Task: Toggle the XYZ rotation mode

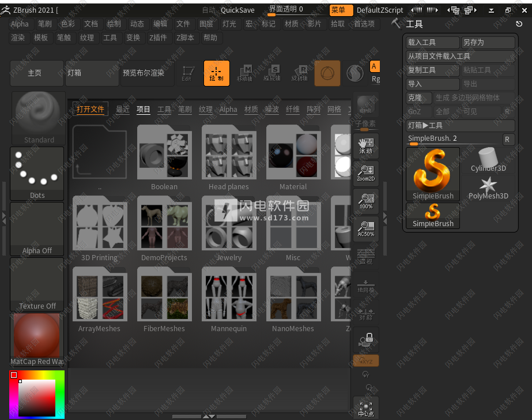Action: pos(366,361)
